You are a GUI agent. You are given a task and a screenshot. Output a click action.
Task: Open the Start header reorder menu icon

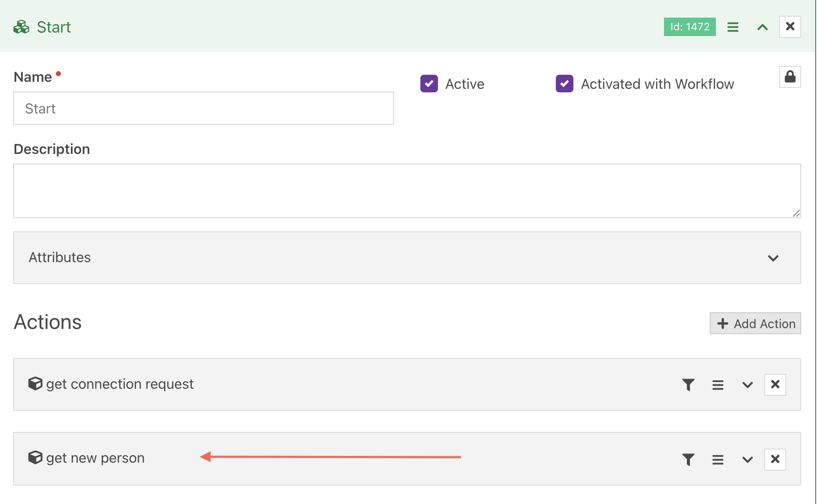pos(733,27)
